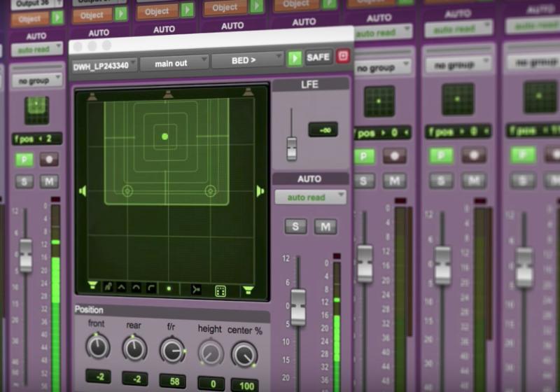
Task: Click the center % knob
Action: [x=244, y=354]
